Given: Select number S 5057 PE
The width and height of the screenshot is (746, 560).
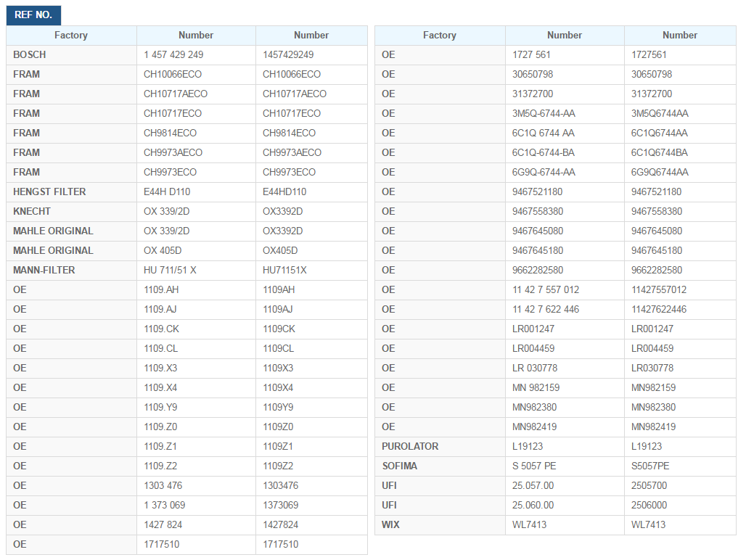Looking at the screenshot, I should point(534,466).
